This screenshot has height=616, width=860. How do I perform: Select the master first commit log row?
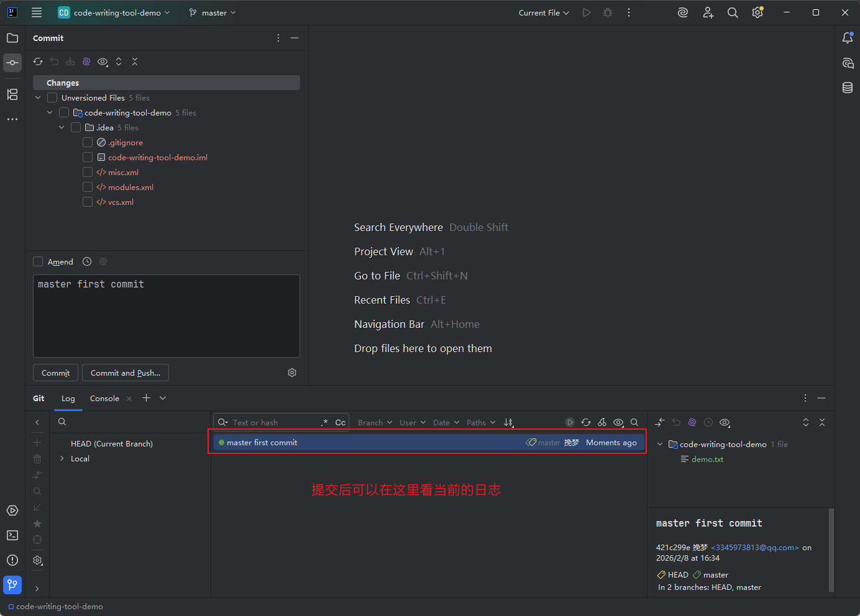pos(429,442)
